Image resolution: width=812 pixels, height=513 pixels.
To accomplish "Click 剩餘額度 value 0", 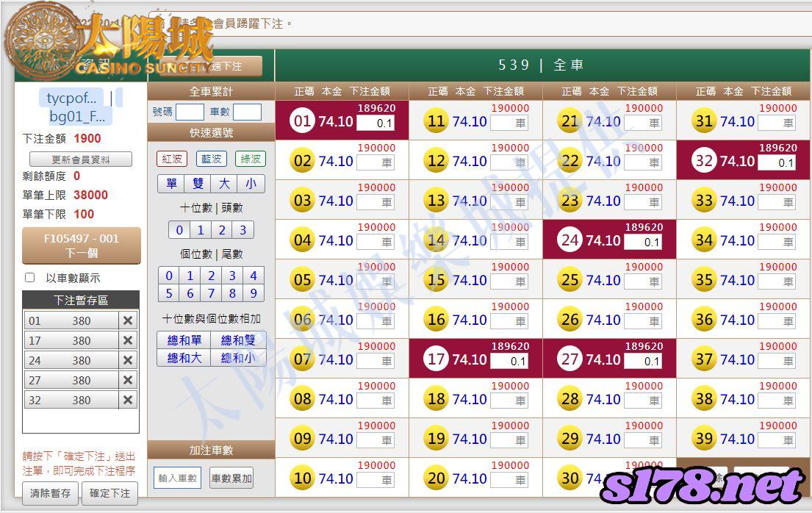I will click(76, 176).
